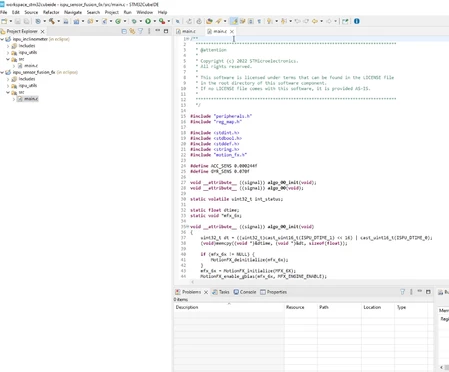This screenshot has height=372, width=449.
Task: Sort by the Resource column header
Action: [x=301, y=307]
